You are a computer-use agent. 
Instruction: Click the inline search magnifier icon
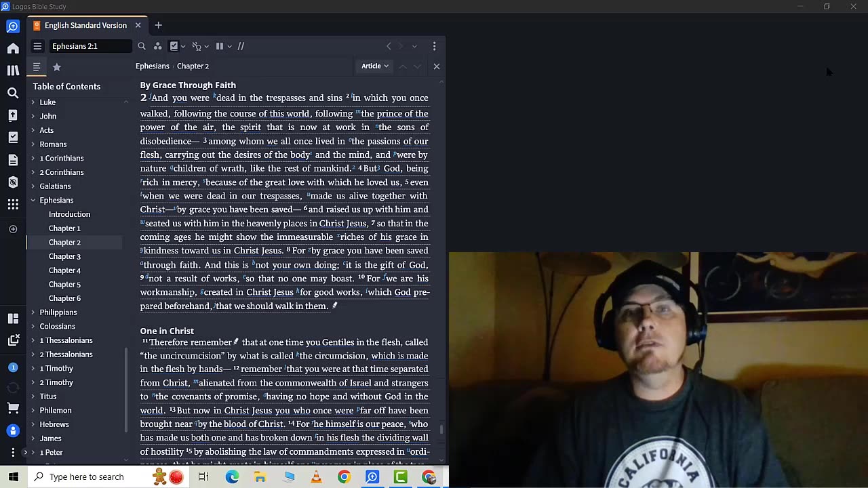[142, 46]
